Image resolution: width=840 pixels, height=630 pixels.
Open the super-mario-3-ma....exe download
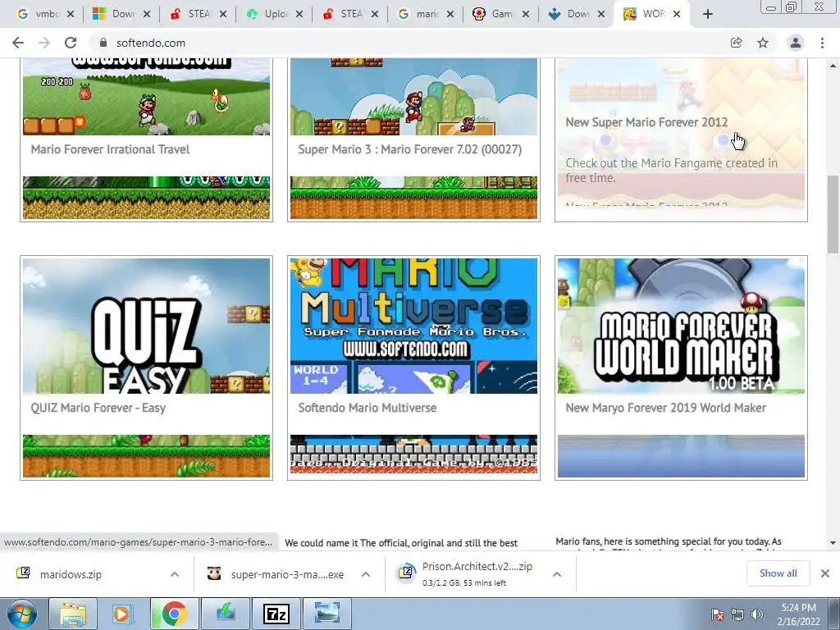point(276,574)
